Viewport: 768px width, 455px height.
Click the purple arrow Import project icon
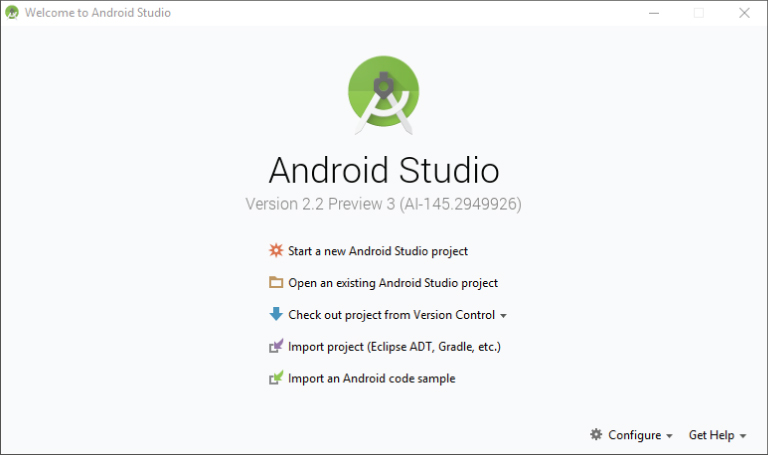click(x=276, y=346)
